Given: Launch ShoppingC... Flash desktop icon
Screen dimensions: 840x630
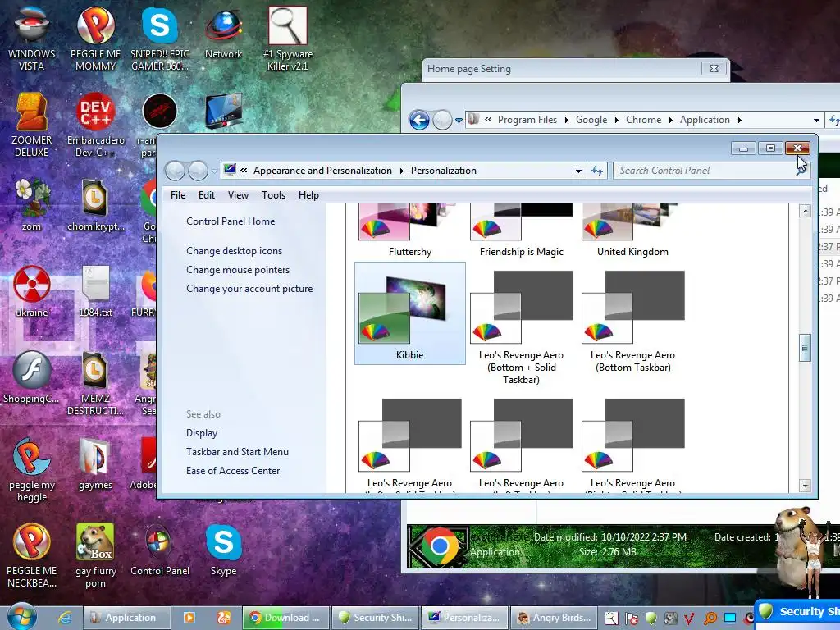Looking at the screenshot, I should (x=32, y=377).
